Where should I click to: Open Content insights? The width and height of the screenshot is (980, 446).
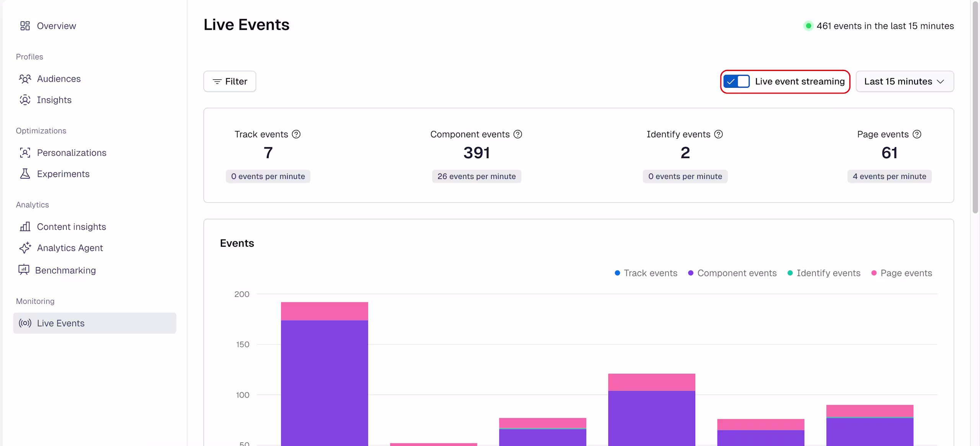tap(71, 226)
